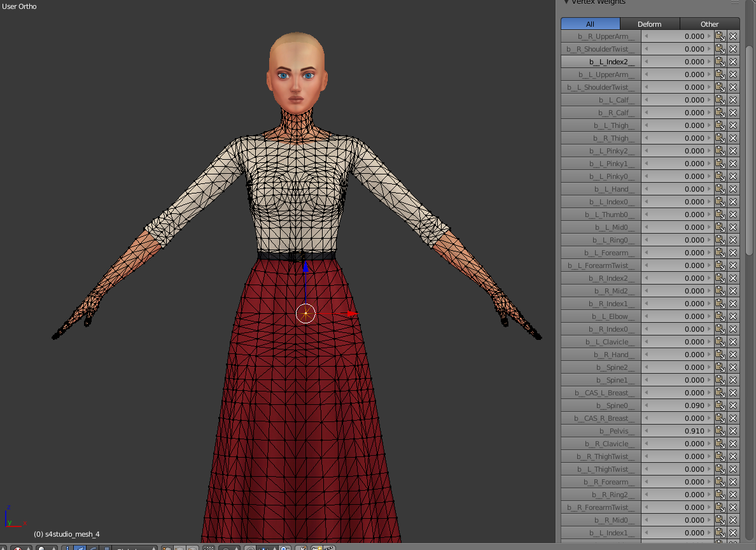The width and height of the screenshot is (756, 550).
Task: Remove b__CAS_L_Breast__ weight from vertex
Action: point(733,393)
